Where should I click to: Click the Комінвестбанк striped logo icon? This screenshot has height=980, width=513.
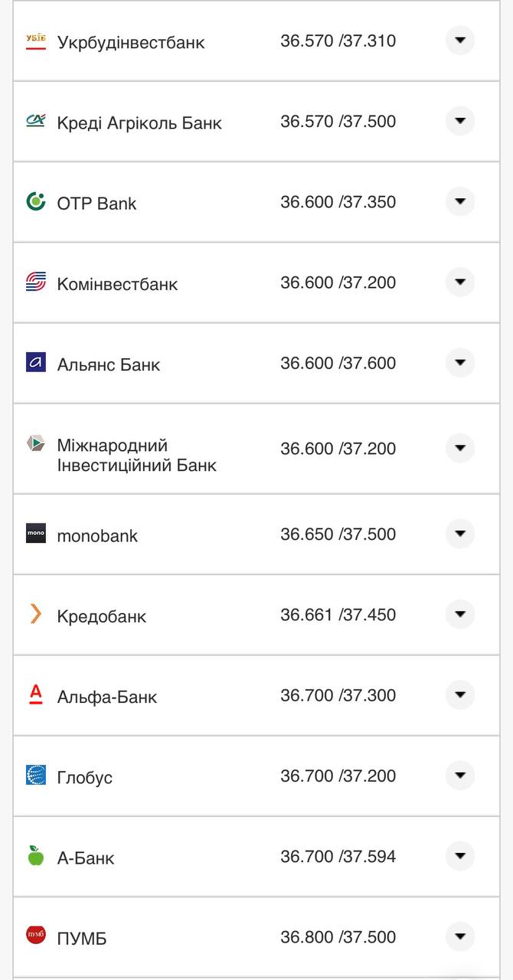click(34, 282)
